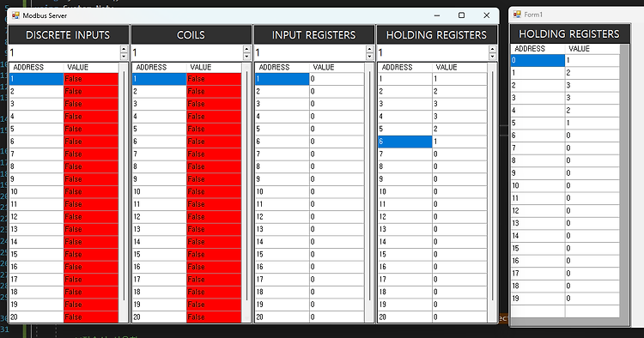Increase the Discrete Inputs start address spinner
The height and width of the screenshot is (338, 644).
click(x=124, y=49)
